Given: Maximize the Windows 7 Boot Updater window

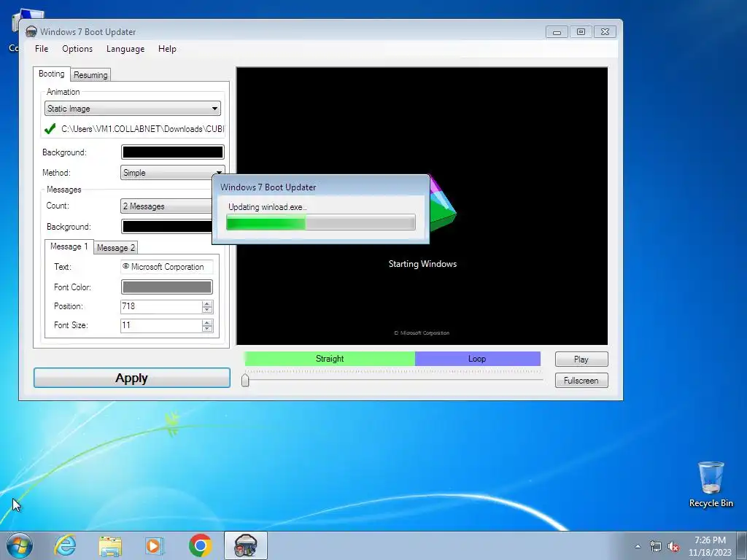Looking at the screenshot, I should click(x=581, y=32).
